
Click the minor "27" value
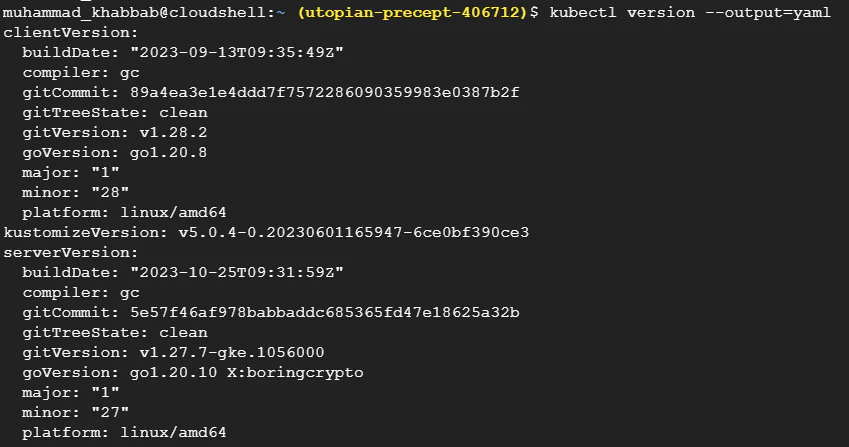coord(100,412)
